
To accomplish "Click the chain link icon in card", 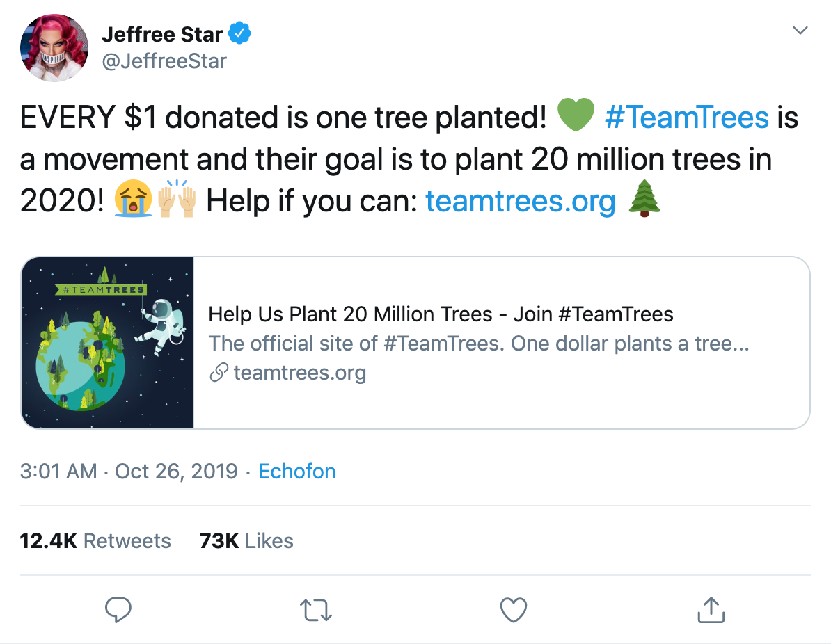I will 219,372.
